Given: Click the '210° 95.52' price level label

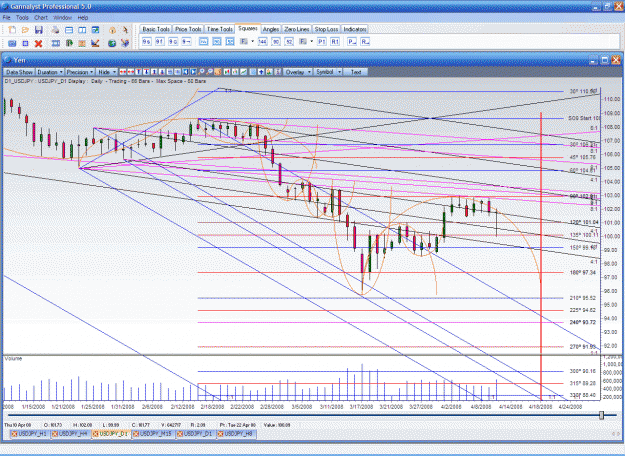Looking at the screenshot, I should point(583,298).
